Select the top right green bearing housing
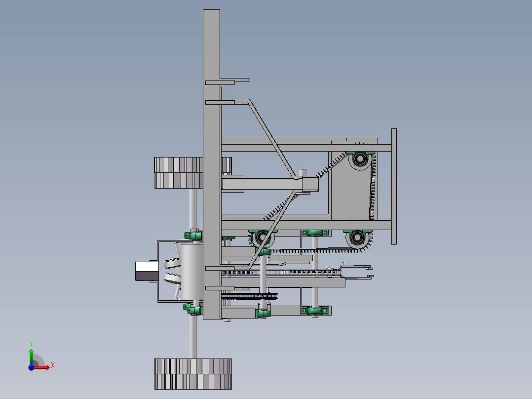The height and width of the screenshot is (399, 532). (360, 158)
